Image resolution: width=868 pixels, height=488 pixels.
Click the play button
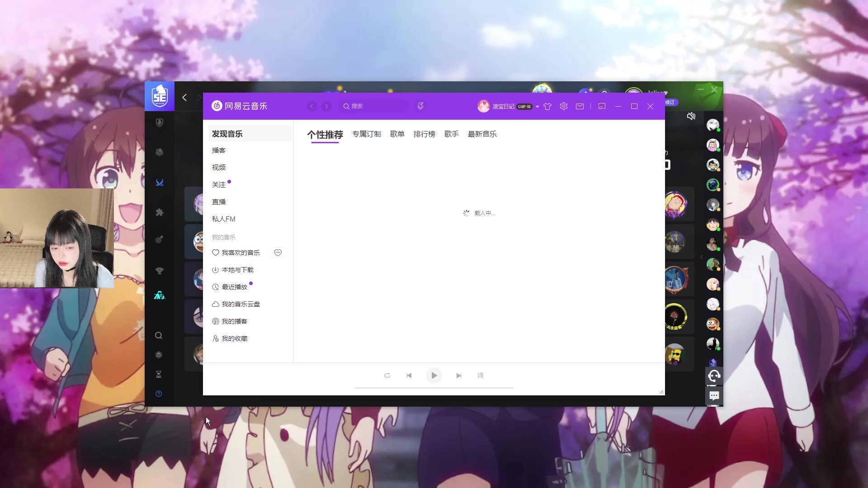point(434,375)
